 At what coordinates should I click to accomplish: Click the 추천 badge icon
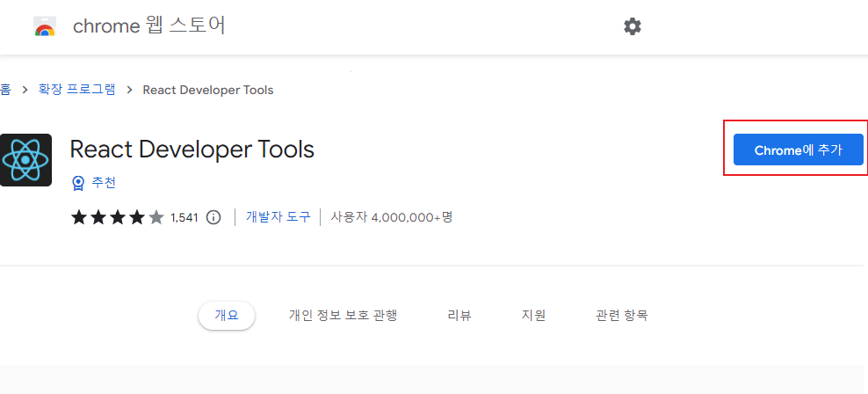[x=78, y=183]
